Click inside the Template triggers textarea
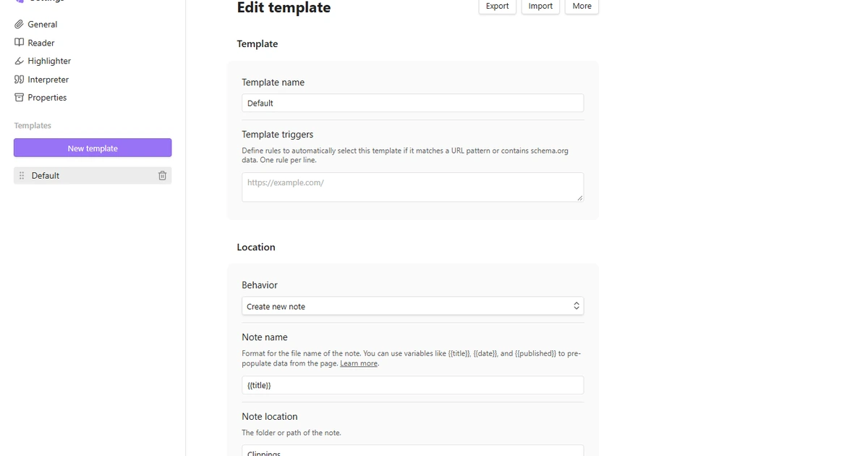This screenshot has width=868, height=456. pyautogui.click(x=412, y=187)
